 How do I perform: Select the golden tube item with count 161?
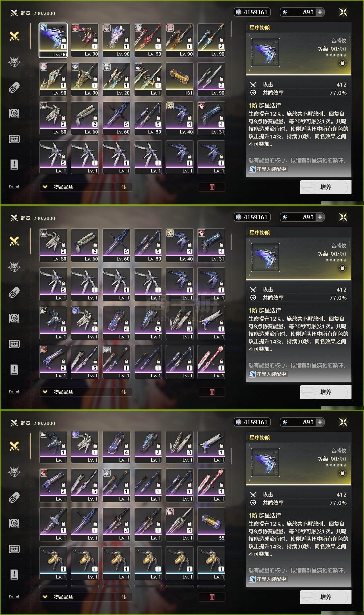[180, 79]
